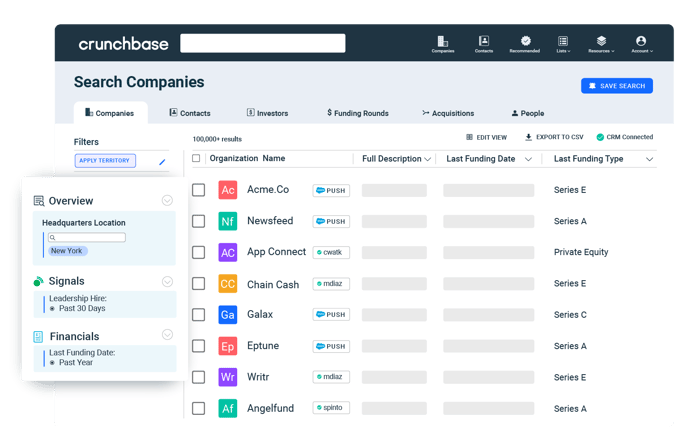Click the crunchbase header search box

pos(262,43)
